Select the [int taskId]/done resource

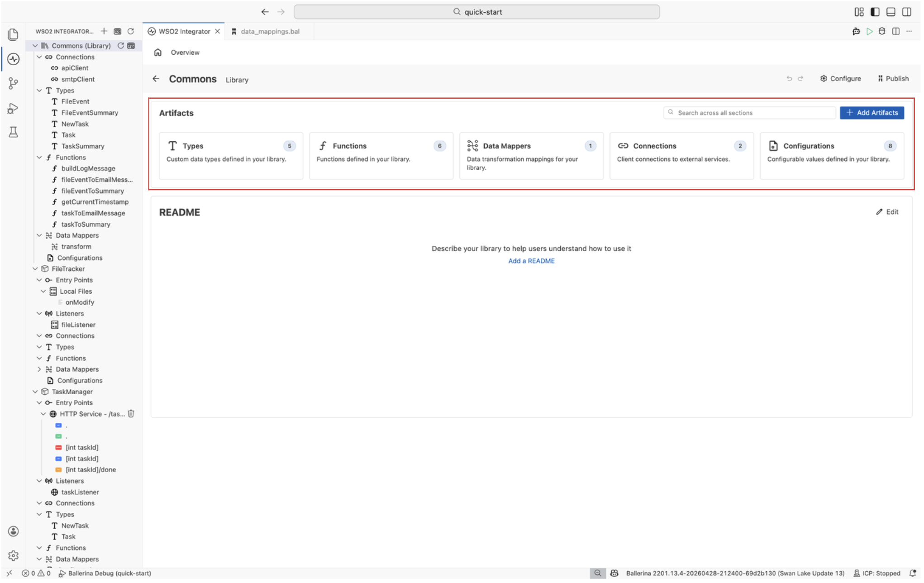pyautogui.click(x=90, y=470)
